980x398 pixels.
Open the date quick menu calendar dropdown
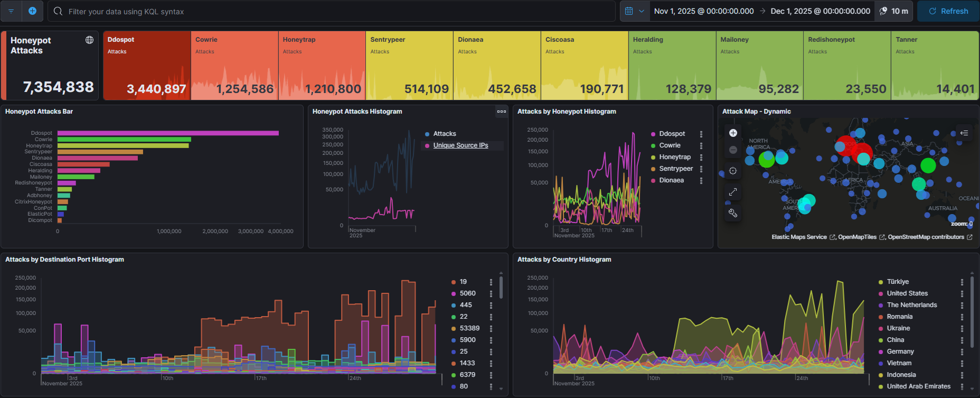(634, 11)
